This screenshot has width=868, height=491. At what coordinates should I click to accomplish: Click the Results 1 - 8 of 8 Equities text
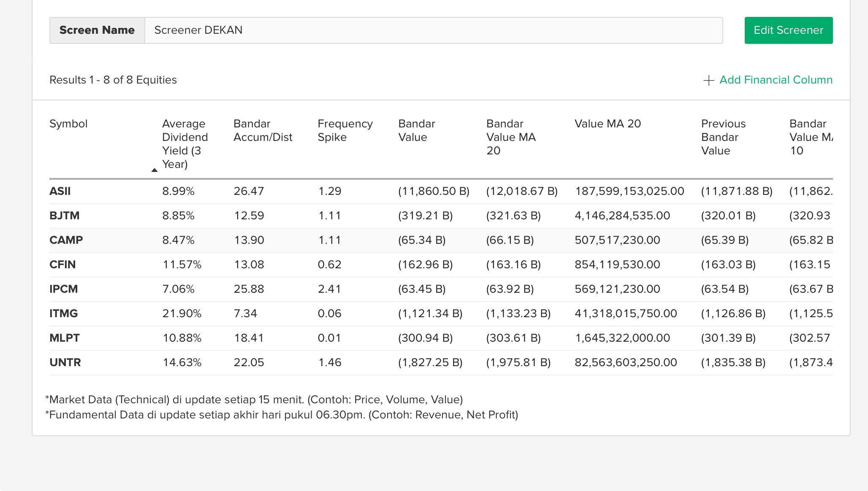coord(113,80)
